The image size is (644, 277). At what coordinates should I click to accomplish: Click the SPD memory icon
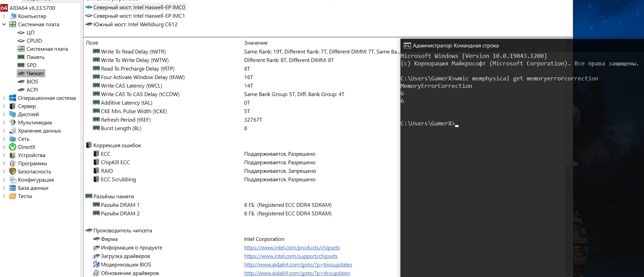(21, 65)
